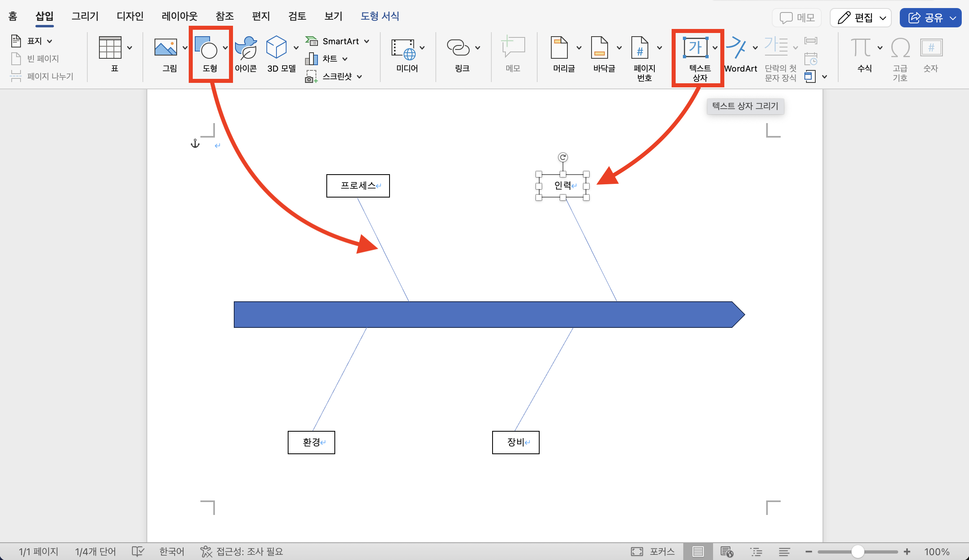Click the anchor icon on the page
This screenshot has height=560, width=969.
point(195,143)
